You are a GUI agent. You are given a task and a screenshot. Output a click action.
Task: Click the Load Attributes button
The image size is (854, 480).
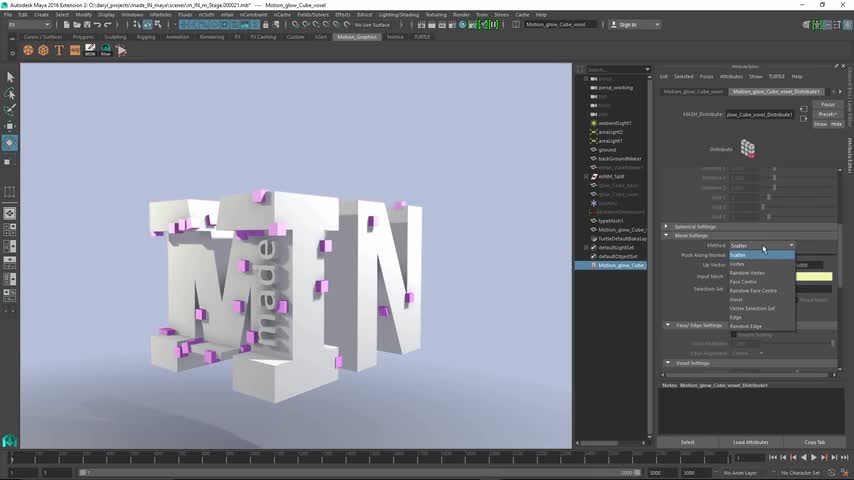pyautogui.click(x=751, y=442)
